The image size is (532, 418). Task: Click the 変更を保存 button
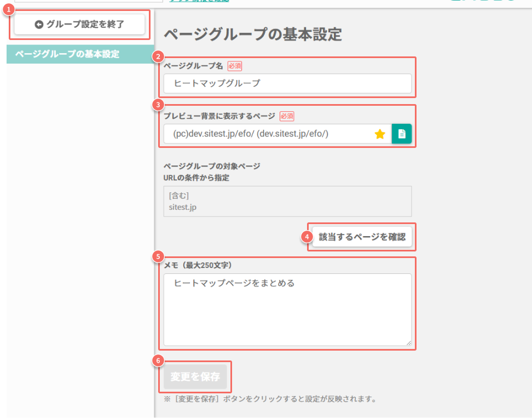(195, 376)
